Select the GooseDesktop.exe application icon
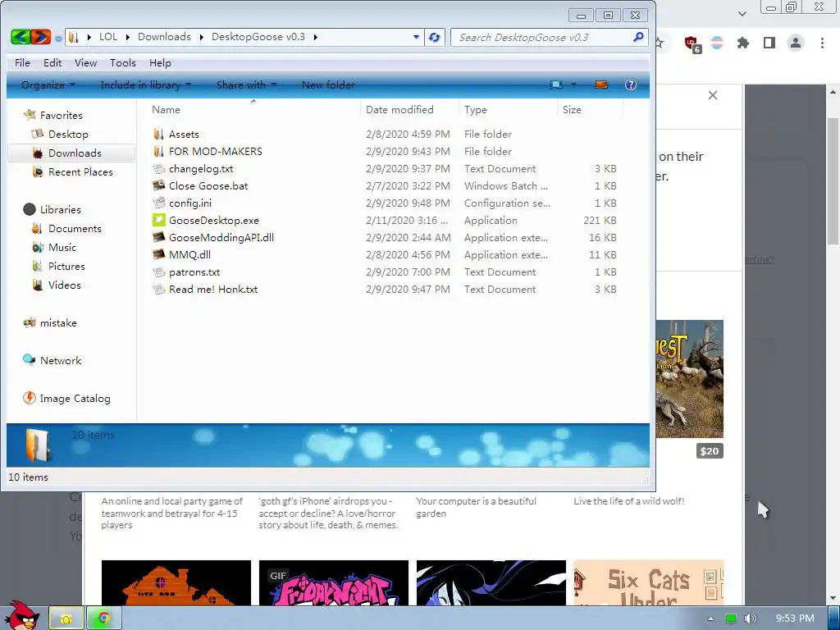 tap(158, 220)
